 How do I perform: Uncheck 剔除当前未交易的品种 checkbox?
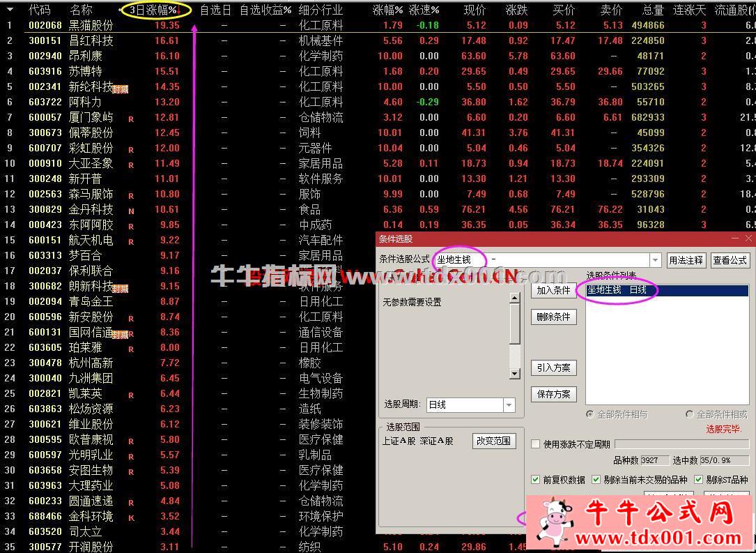pyautogui.click(x=596, y=480)
